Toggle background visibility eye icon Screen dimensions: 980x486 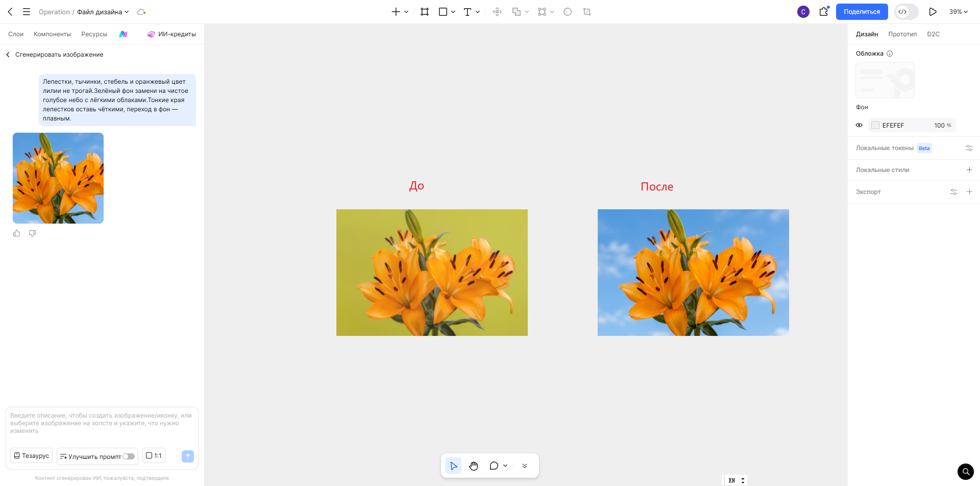tap(859, 125)
